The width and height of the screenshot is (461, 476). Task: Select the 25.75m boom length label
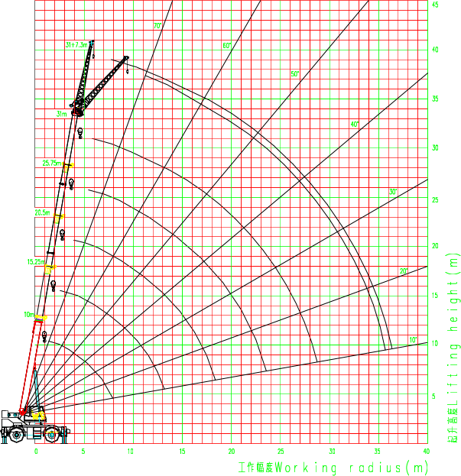click(51, 163)
